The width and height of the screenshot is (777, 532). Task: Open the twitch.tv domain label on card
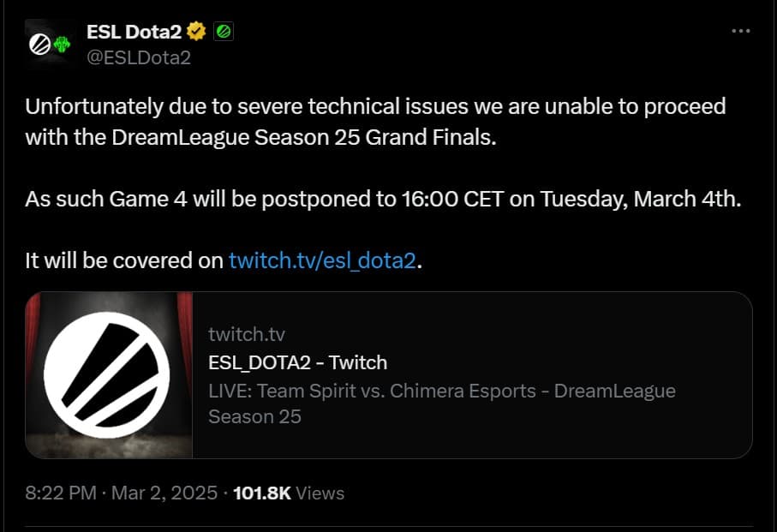(246, 333)
